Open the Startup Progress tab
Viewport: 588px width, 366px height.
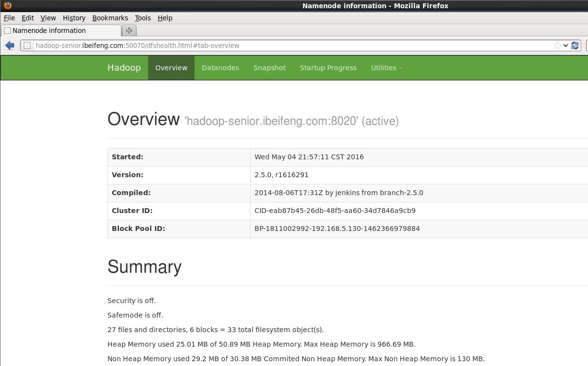328,68
